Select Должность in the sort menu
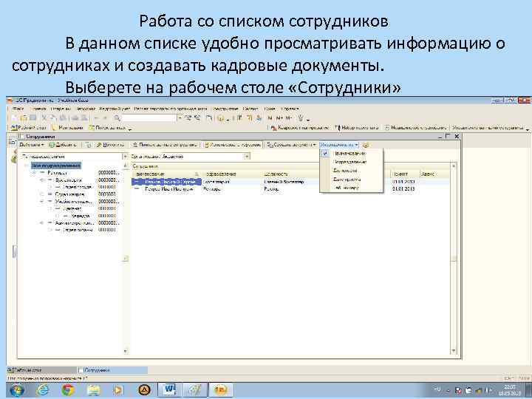Screen dimensions: 532x399 pyautogui.click(x=351, y=171)
